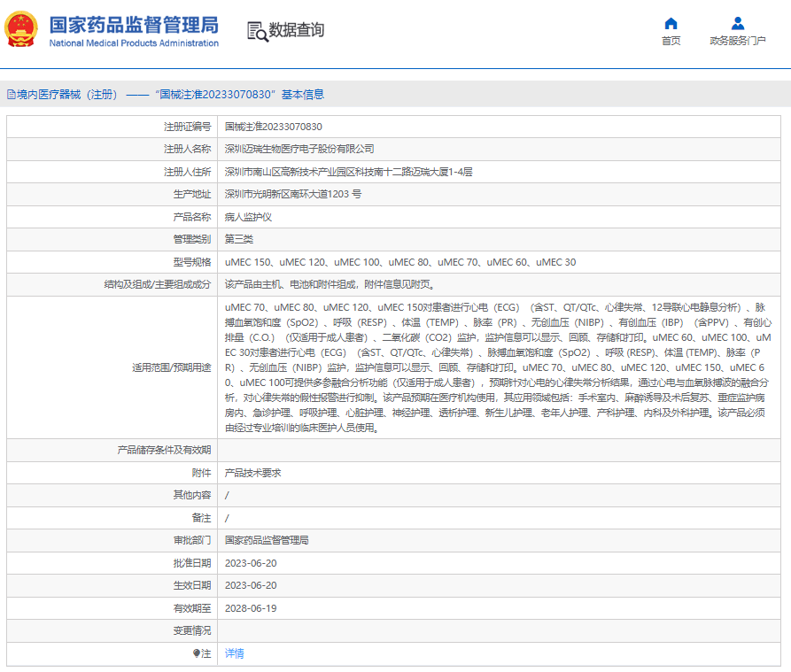Image resolution: width=791 pixels, height=672 pixels.
Task: Go to 首页 home icon
Action: coord(671,23)
